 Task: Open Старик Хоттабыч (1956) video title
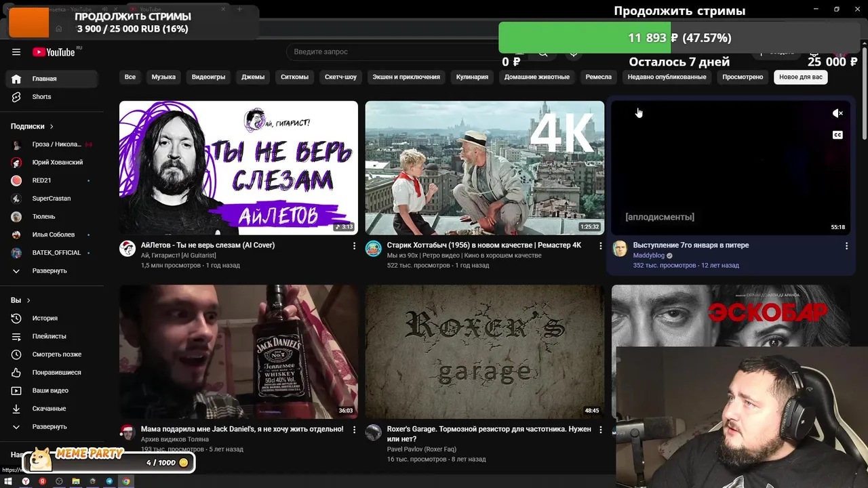tap(484, 245)
